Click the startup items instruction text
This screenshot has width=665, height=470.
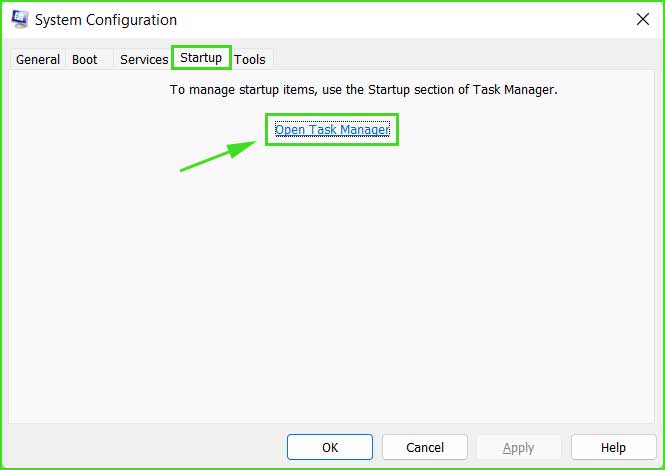[364, 90]
